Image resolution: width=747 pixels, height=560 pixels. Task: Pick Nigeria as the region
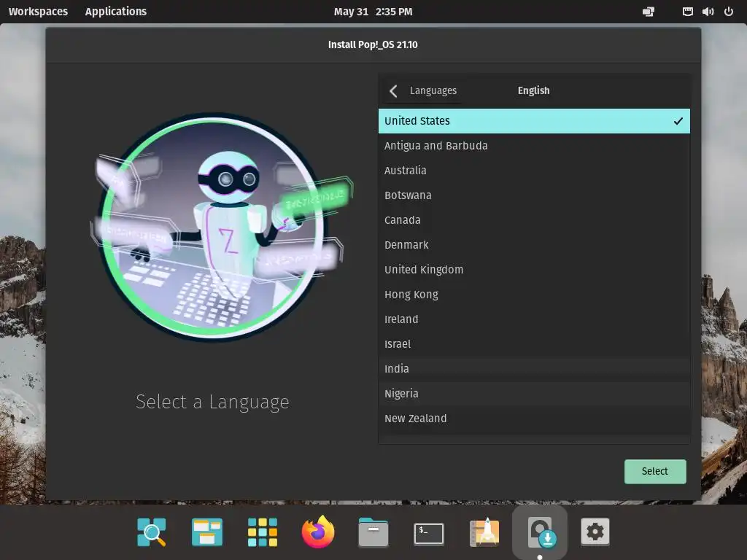click(534, 393)
